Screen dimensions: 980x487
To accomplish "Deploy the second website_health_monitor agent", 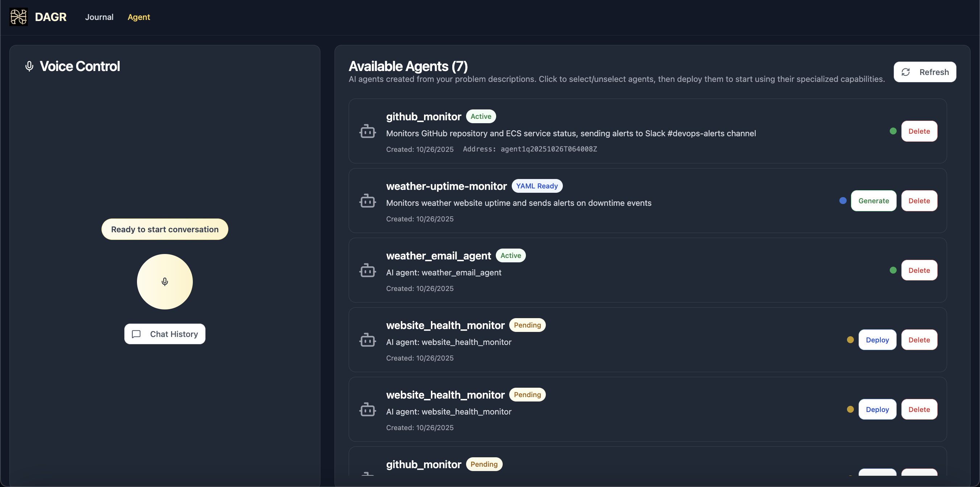I will (x=877, y=409).
